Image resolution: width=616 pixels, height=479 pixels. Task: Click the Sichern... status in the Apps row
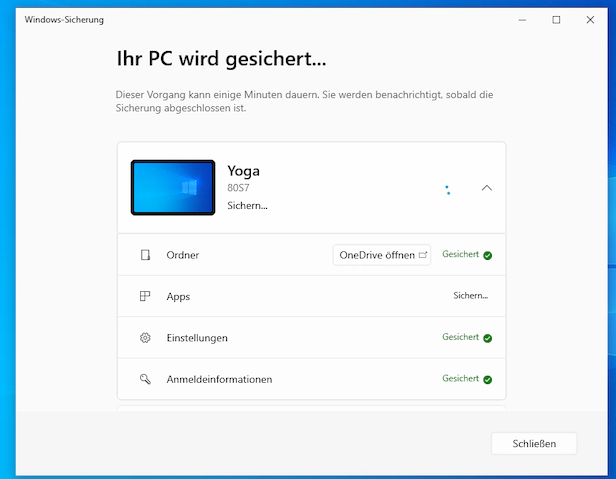coord(471,295)
